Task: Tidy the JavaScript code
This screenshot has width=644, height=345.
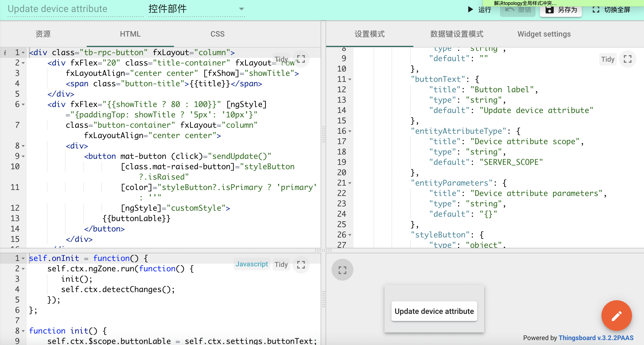Action: tap(281, 264)
